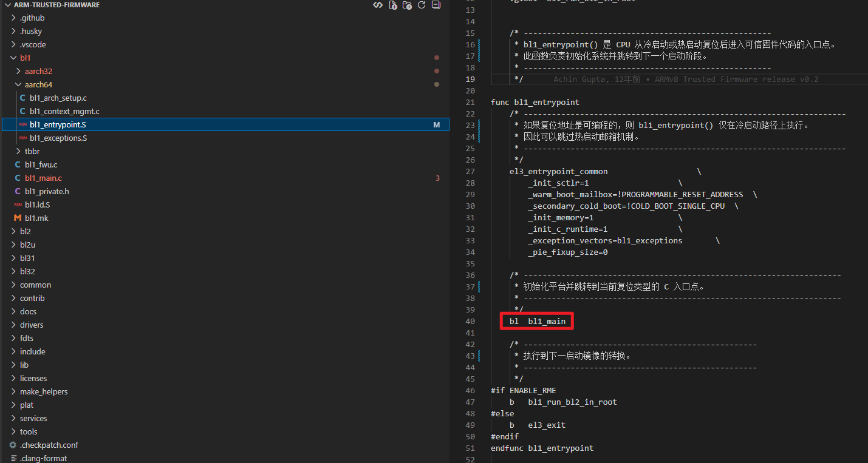Click '_init_sctlr=1' on line 28
Screen dimensions: 868x463
[559, 183]
